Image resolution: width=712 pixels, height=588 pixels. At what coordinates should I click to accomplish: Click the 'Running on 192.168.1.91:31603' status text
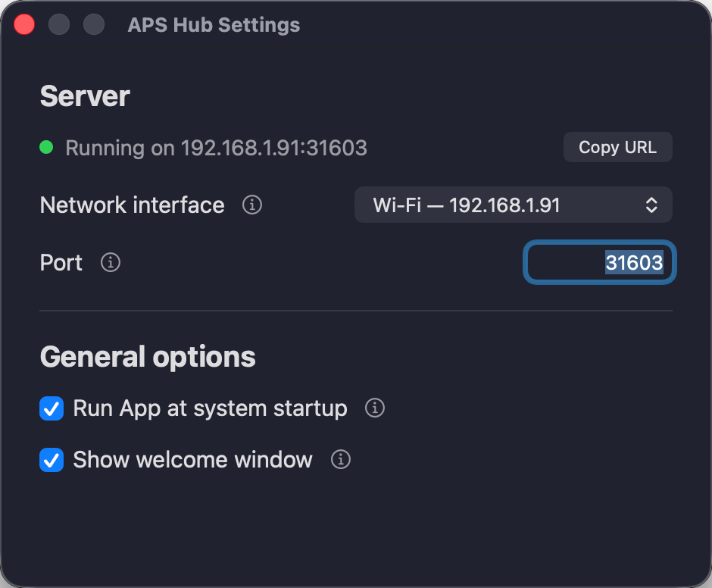click(x=216, y=148)
